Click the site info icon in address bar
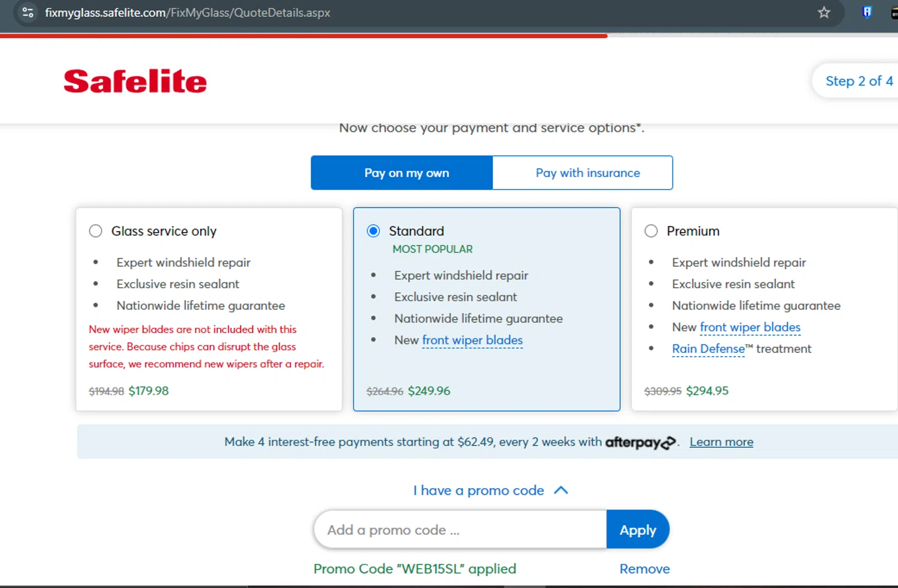The height and width of the screenshot is (588, 898). (x=28, y=12)
